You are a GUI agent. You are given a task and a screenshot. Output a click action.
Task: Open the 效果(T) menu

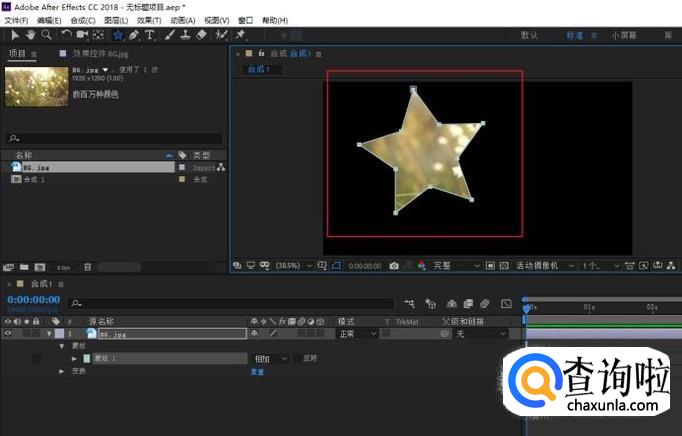[x=149, y=20]
